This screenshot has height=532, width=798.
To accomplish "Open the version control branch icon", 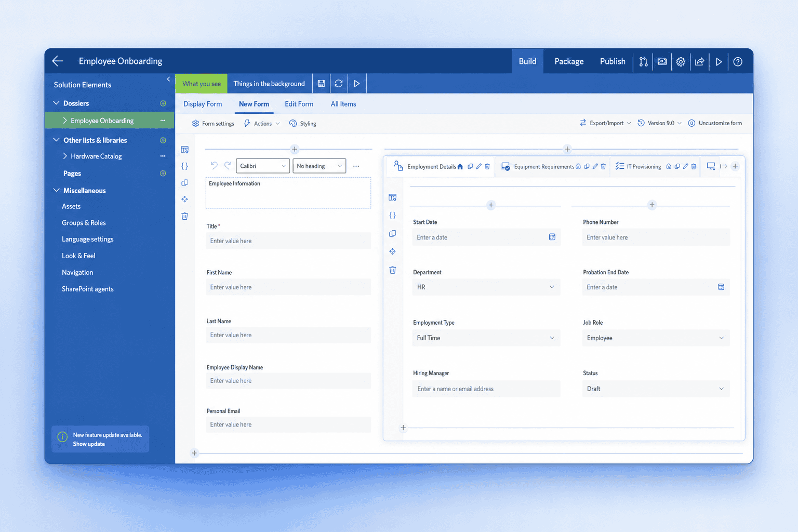I will (x=643, y=61).
